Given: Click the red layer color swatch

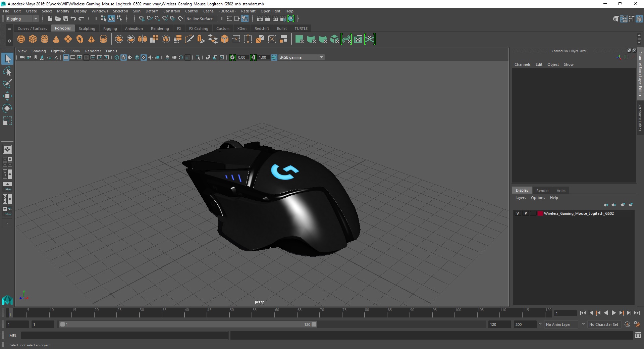Looking at the screenshot, I should [540, 213].
